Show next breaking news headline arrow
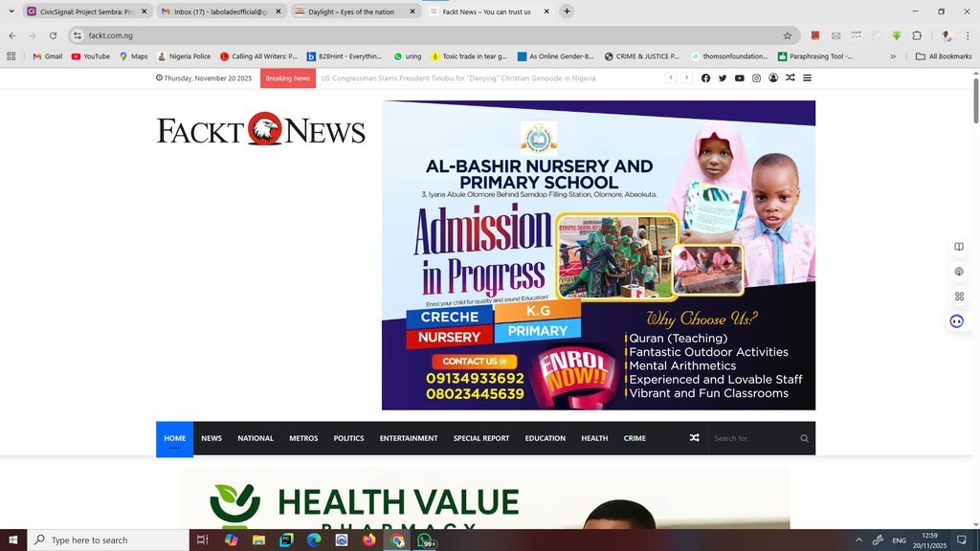980x551 pixels. (686, 77)
